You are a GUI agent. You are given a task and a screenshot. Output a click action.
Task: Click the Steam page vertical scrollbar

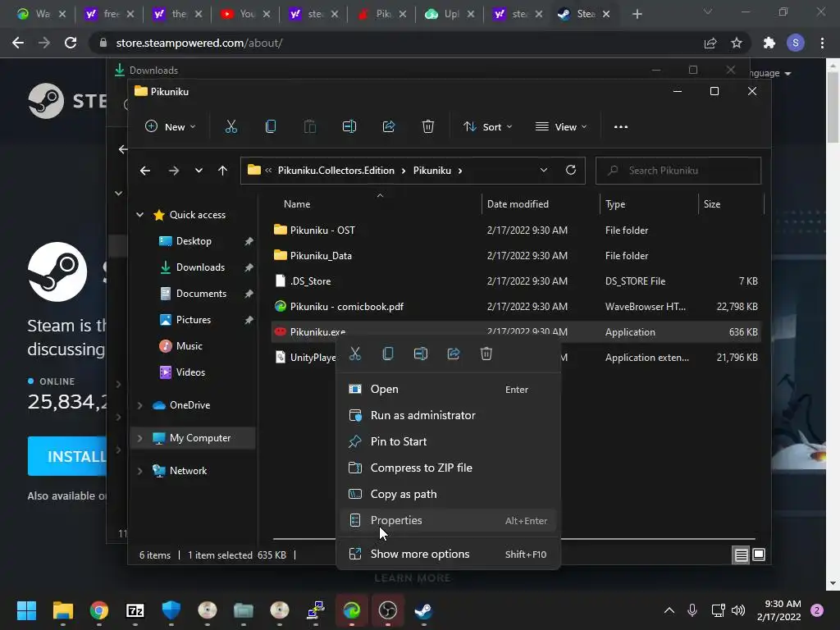click(833, 107)
